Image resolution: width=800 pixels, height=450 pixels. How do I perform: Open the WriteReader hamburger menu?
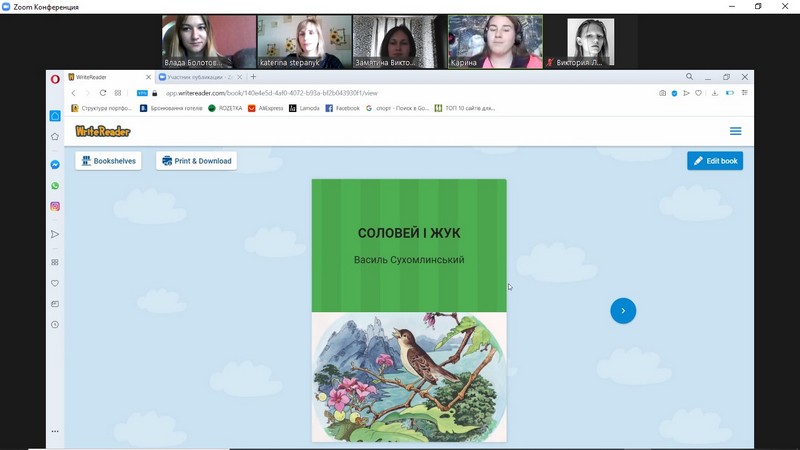(735, 131)
